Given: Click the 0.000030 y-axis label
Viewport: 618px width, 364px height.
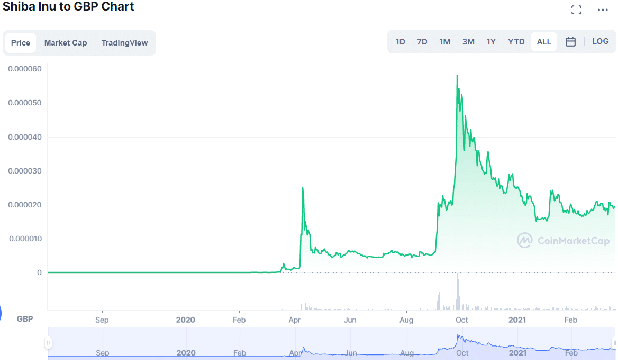Looking at the screenshot, I should 25,171.
